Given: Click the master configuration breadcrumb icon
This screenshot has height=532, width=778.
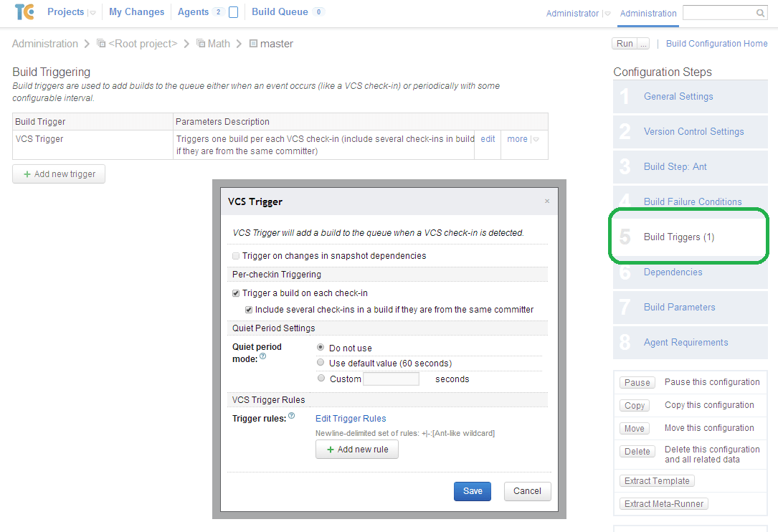Looking at the screenshot, I should pyautogui.click(x=253, y=43).
